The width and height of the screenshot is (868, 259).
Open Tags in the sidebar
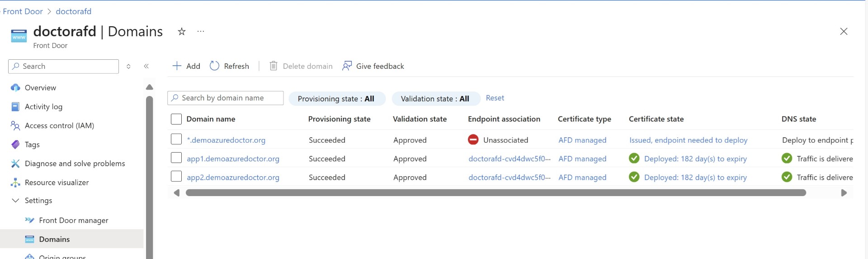coord(32,144)
